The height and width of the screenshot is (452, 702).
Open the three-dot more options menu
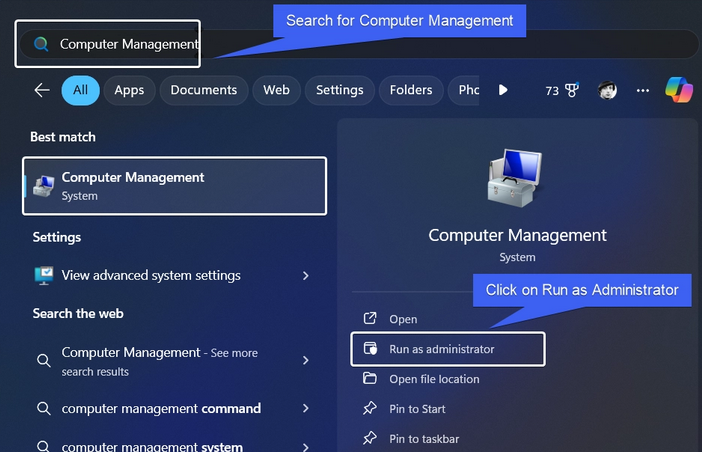click(x=643, y=90)
